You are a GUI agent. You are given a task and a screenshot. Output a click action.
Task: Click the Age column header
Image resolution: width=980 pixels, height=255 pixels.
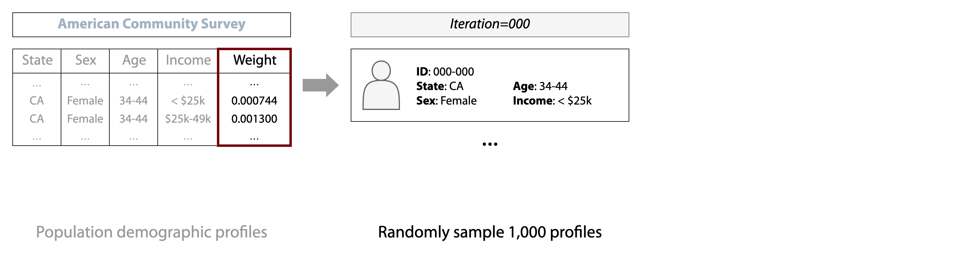[x=134, y=60]
